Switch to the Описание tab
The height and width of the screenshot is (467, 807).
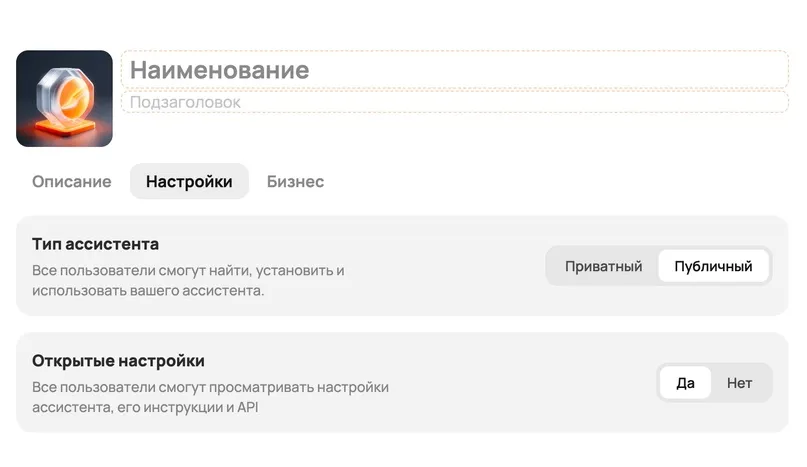(x=72, y=181)
